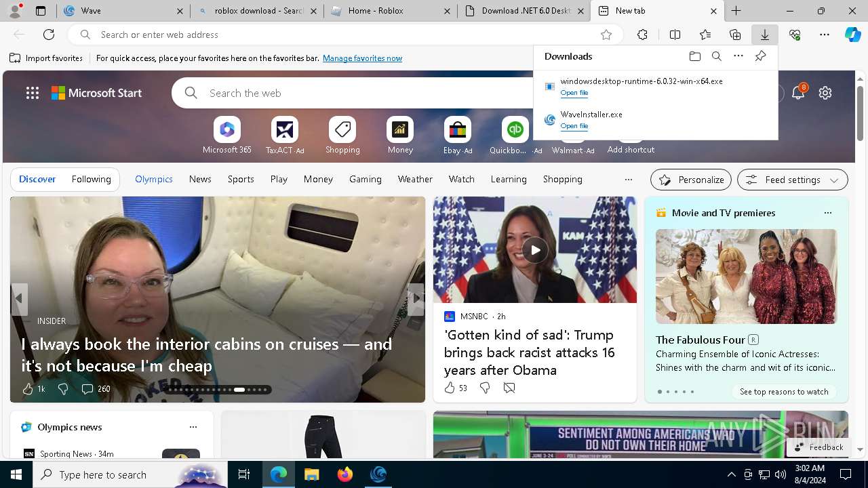
Task: Click Import favorites button
Action: tap(46, 58)
